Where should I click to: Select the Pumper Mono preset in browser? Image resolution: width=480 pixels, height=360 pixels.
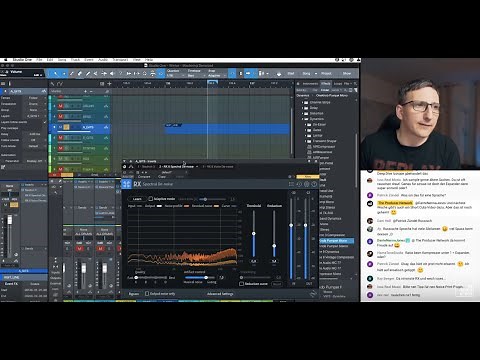point(336,241)
